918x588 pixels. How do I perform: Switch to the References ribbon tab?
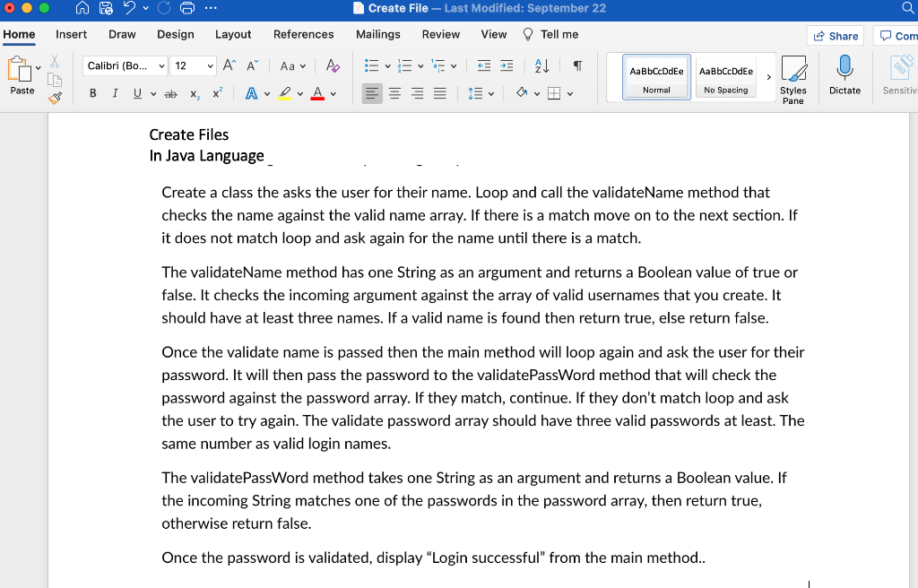click(303, 34)
